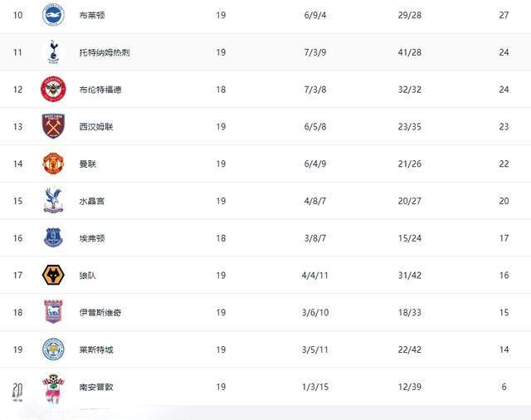Select the Wolves wolf-head logo
This screenshot has height=420, width=531.
coord(53,275)
